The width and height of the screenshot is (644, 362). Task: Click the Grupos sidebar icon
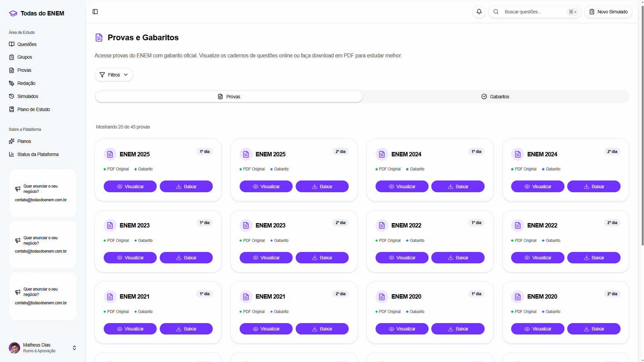(12, 57)
